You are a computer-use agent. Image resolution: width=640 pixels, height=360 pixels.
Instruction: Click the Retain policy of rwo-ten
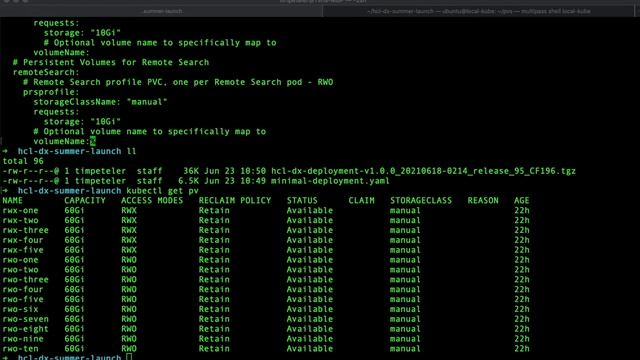click(x=214, y=349)
